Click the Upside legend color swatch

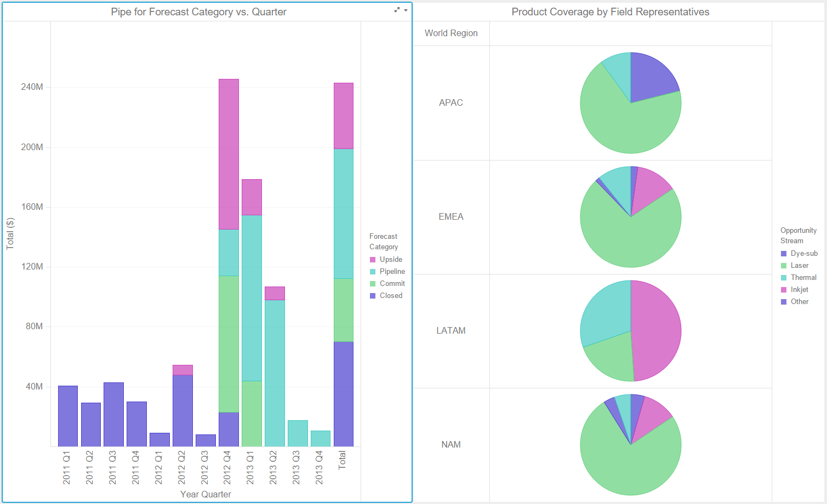373,260
